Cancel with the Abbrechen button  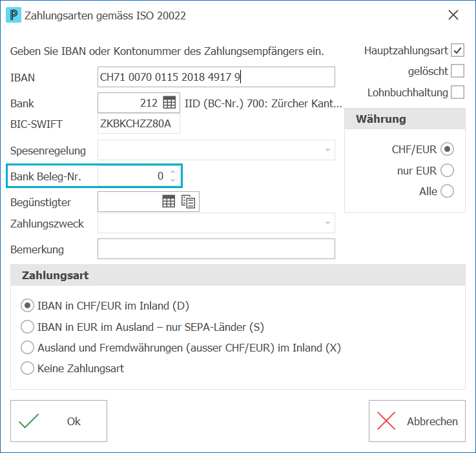coord(417,421)
